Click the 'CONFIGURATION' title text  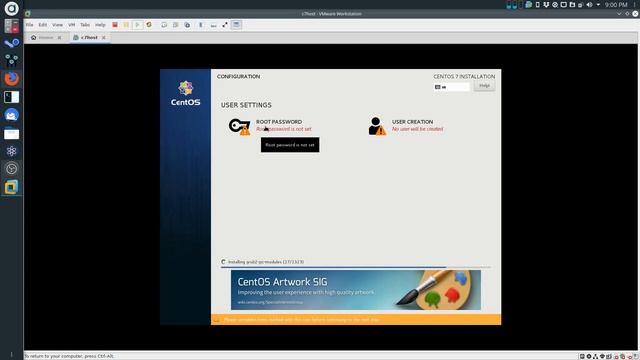coord(238,76)
